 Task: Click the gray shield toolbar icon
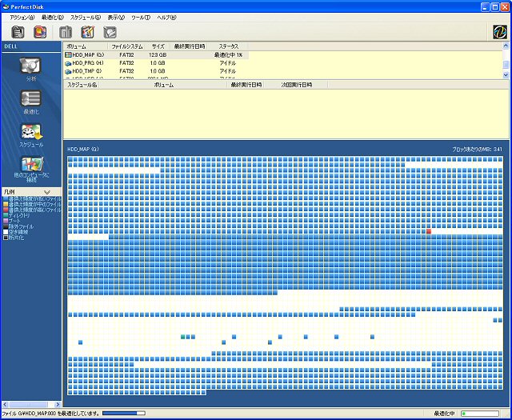(x=110, y=32)
